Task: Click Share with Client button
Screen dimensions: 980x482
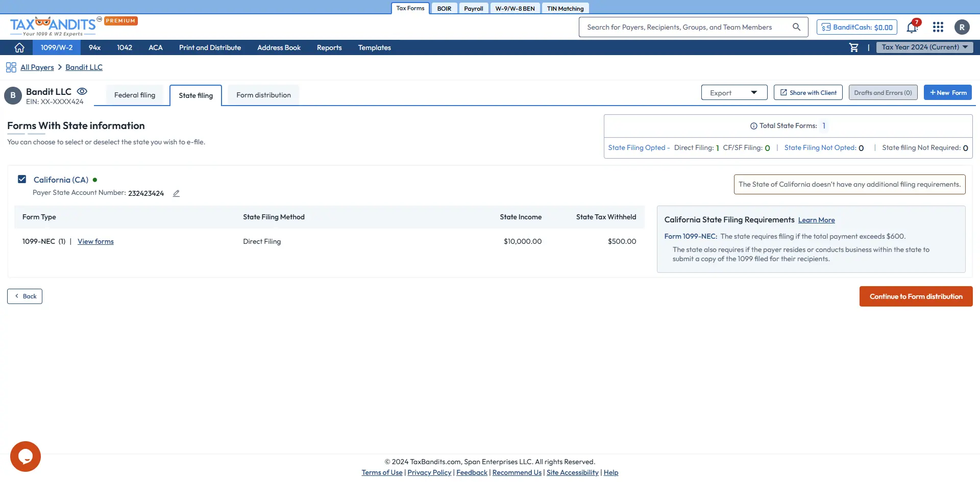Action: pyautogui.click(x=808, y=93)
